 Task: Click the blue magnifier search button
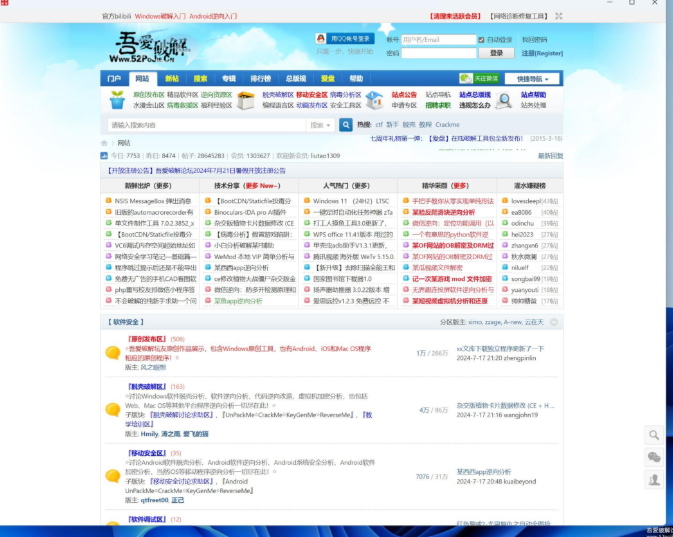tap(346, 125)
